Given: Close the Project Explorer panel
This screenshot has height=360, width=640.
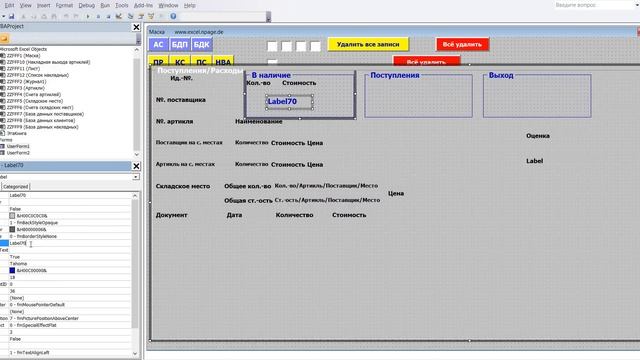Looking at the screenshot, I should pos(136,27).
